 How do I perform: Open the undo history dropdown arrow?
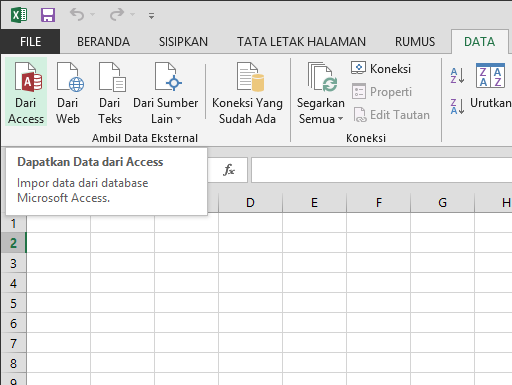[x=93, y=15]
